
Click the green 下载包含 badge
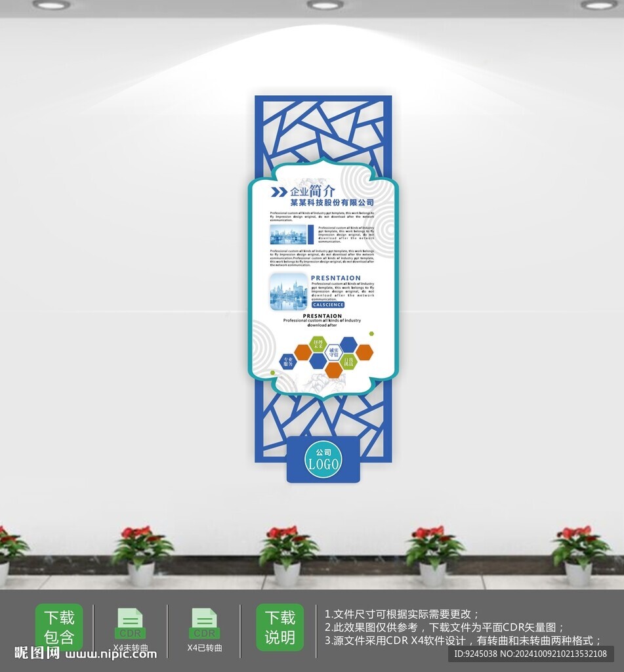(x=59, y=627)
